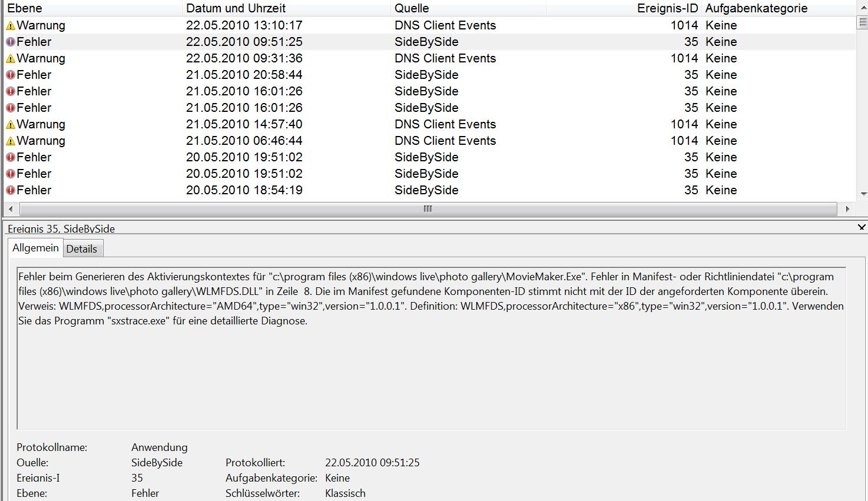
Task: Click the vertical scrollbar thumb of the event list
Action: (x=863, y=22)
